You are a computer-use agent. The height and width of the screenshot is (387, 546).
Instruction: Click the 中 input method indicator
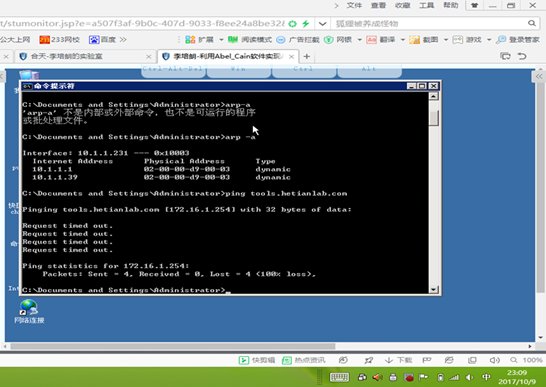pyautogui.click(x=486, y=377)
